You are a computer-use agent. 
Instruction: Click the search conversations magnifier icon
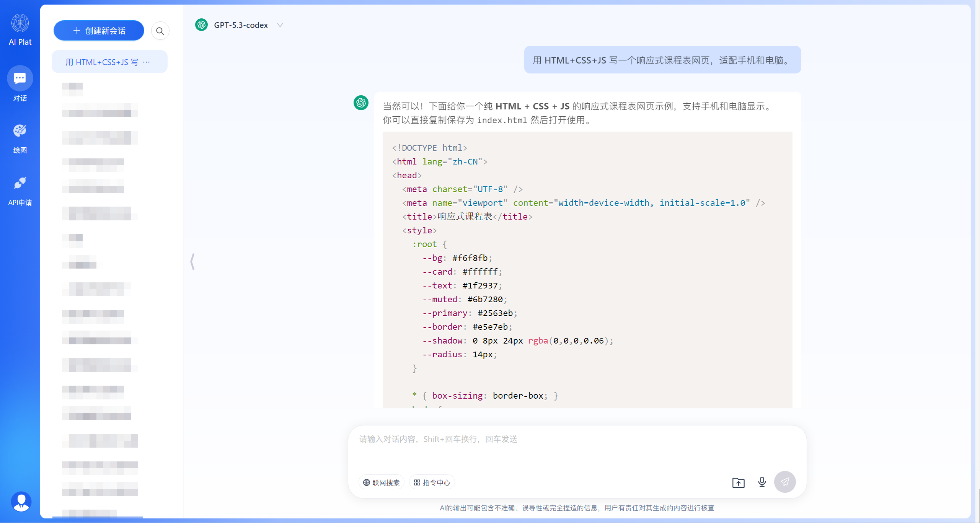(x=160, y=31)
